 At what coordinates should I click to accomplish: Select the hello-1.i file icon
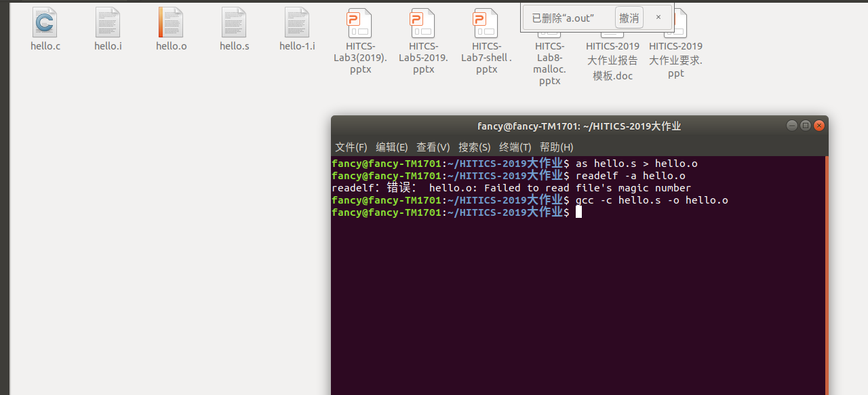click(297, 22)
